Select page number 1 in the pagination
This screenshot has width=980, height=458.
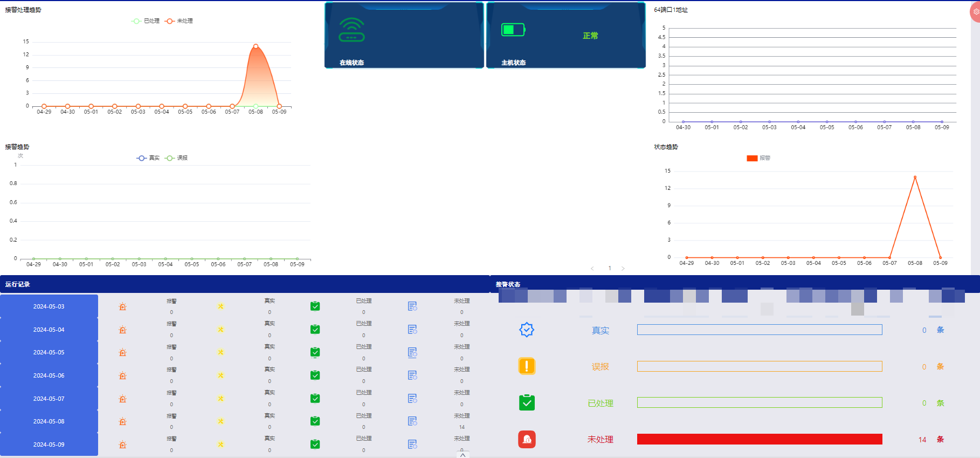point(610,268)
